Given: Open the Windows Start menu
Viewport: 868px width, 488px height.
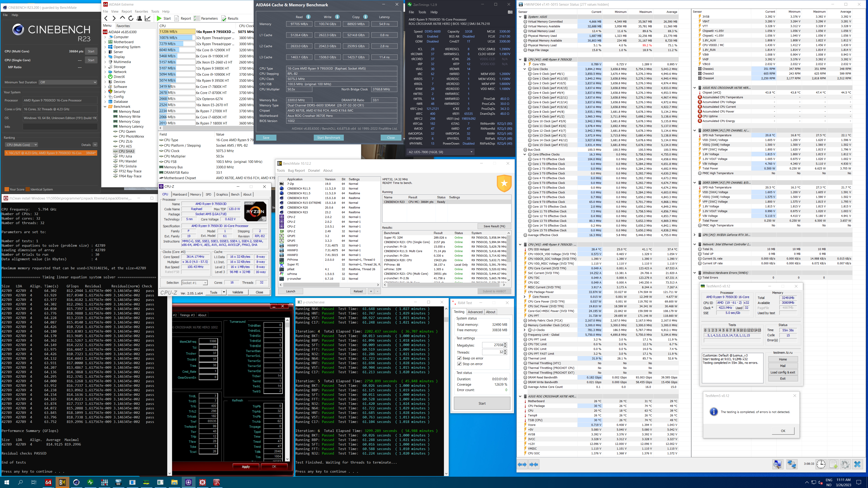Looking at the screenshot, I should 6,482.
